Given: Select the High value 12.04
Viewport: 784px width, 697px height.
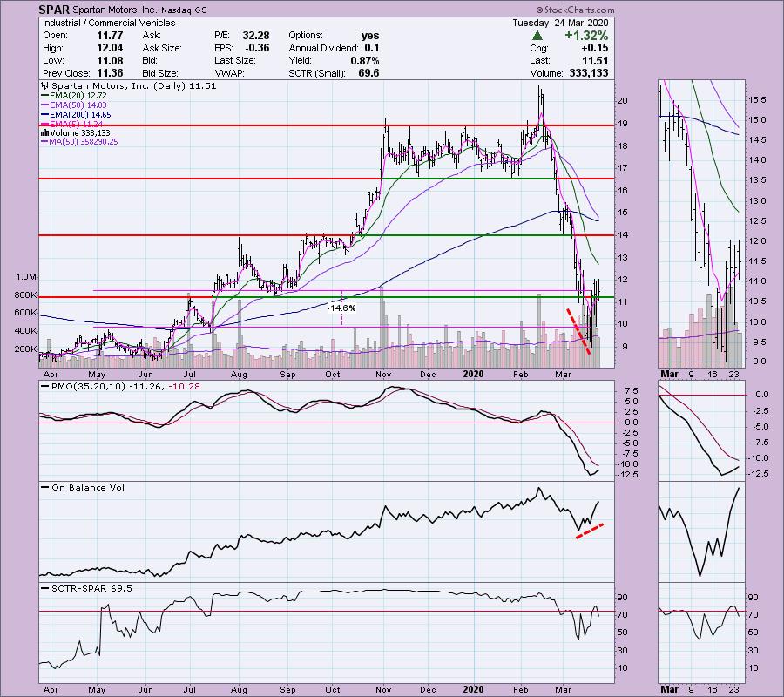Looking at the screenshot, I should tap(110, 48).
